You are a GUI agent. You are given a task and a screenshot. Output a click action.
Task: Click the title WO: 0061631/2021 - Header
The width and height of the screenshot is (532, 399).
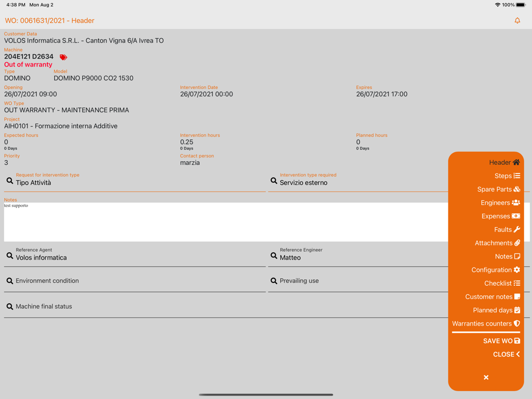pos(49,21)
